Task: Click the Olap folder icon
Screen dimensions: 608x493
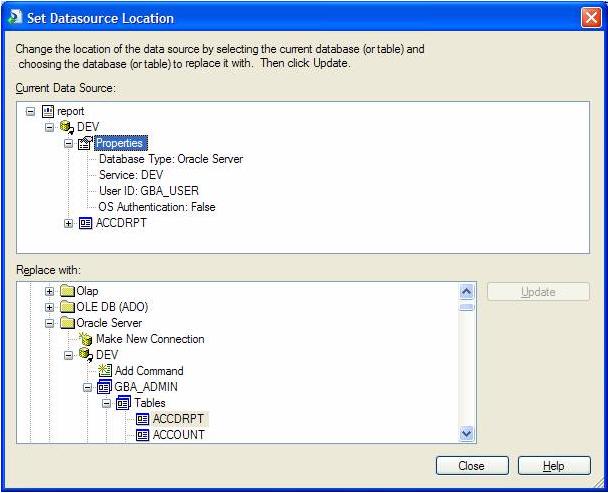Action: [67, 291]
